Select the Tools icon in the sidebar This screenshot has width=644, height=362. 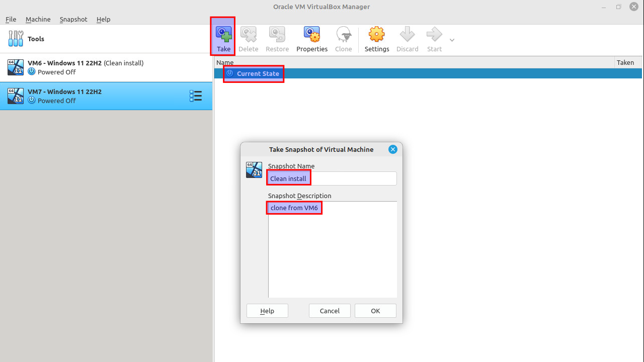click(x=16, y=39)
